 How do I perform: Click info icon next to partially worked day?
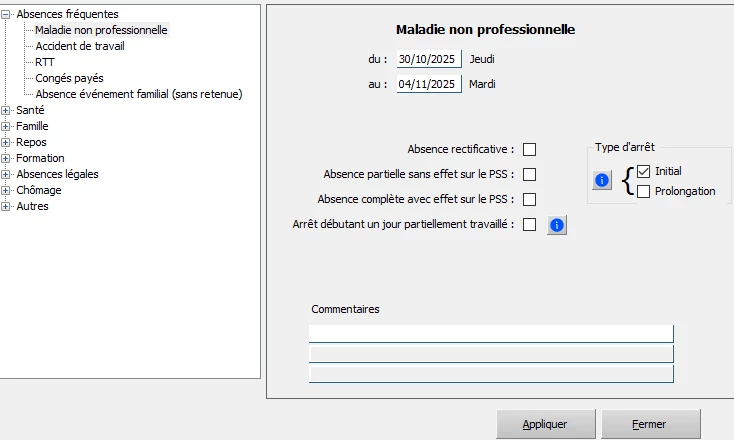(x=557, y=225)
